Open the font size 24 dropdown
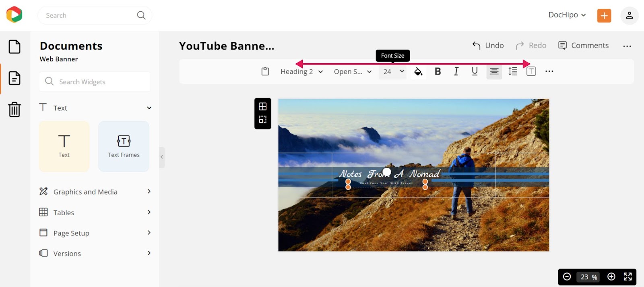This screenshot has height=287, width=644. pos(393,71)
